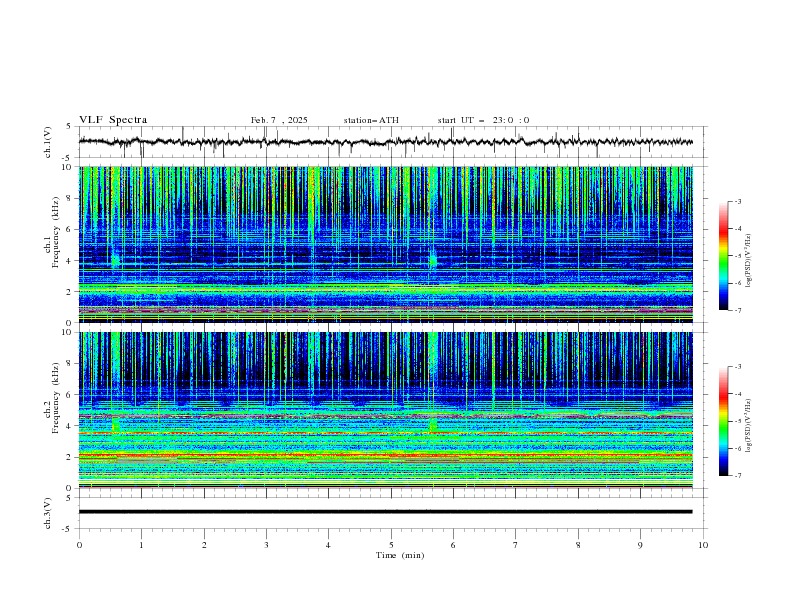The width and height of the screenshot is (792, 612).
Task: Click the ch.2 PSD color scale bar
Action: click(724, 421)
